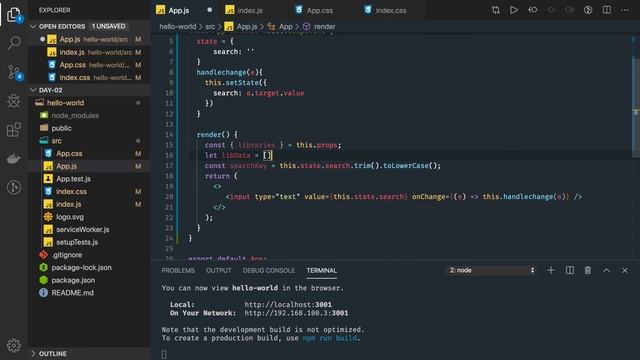Create a new terminal with plus icon
Viewport: 640px width, 360px height.
pyautogui.click(x=551, y=270)
